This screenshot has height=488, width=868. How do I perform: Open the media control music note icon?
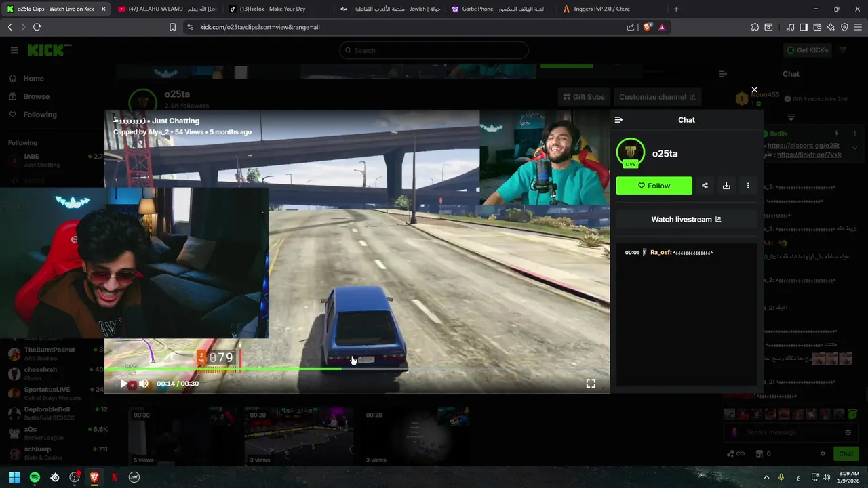coord(790,27)
